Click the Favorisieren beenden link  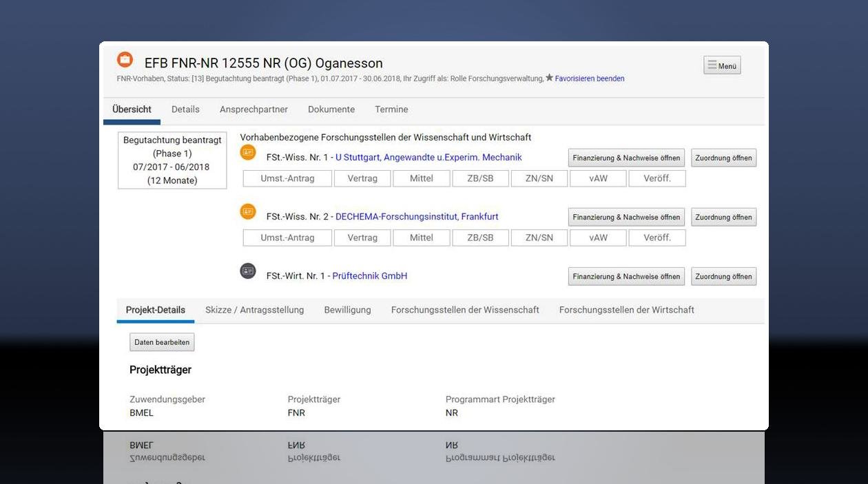[x=590, y=78]
